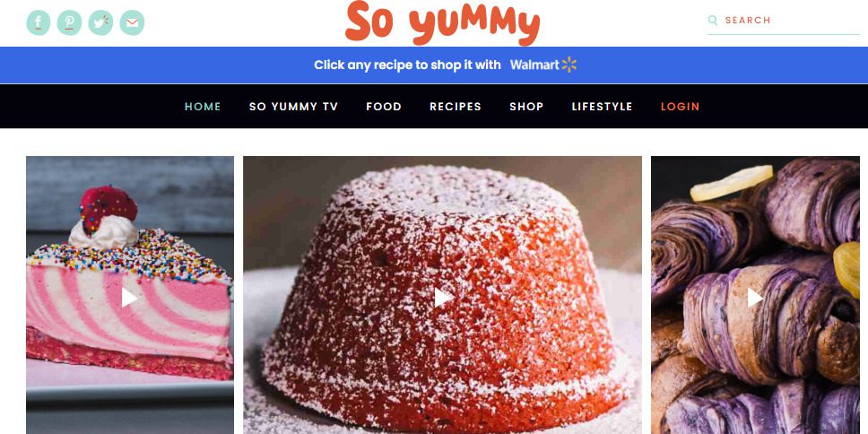Go to the Home menu item
Screen dimensions: 868x434
tap(203, 107)
